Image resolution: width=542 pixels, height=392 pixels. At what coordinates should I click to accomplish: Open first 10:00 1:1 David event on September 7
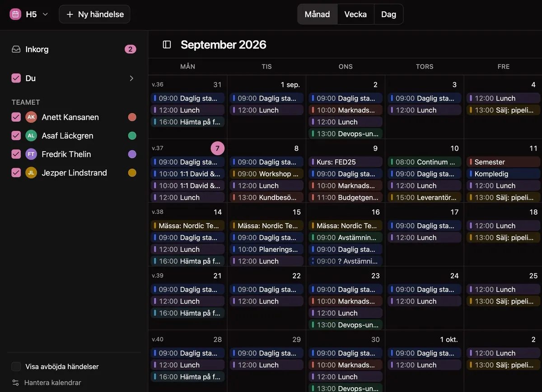tap(187, 174)
